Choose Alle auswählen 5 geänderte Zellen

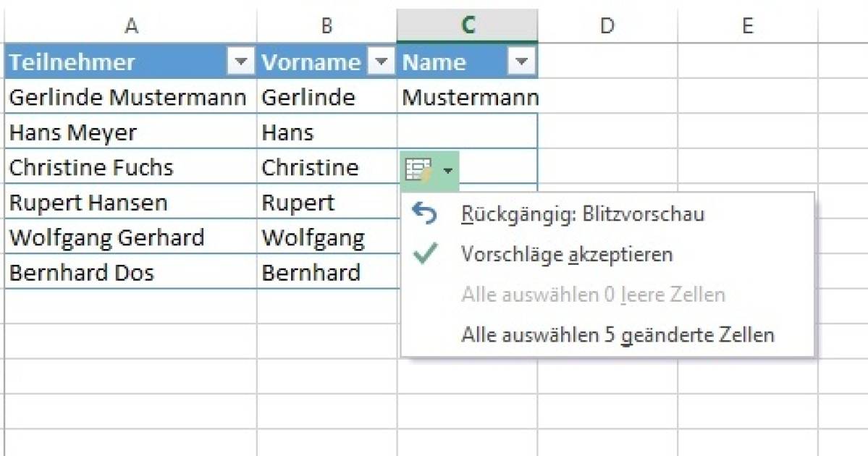pyautogui.click(x=617, y=334)
